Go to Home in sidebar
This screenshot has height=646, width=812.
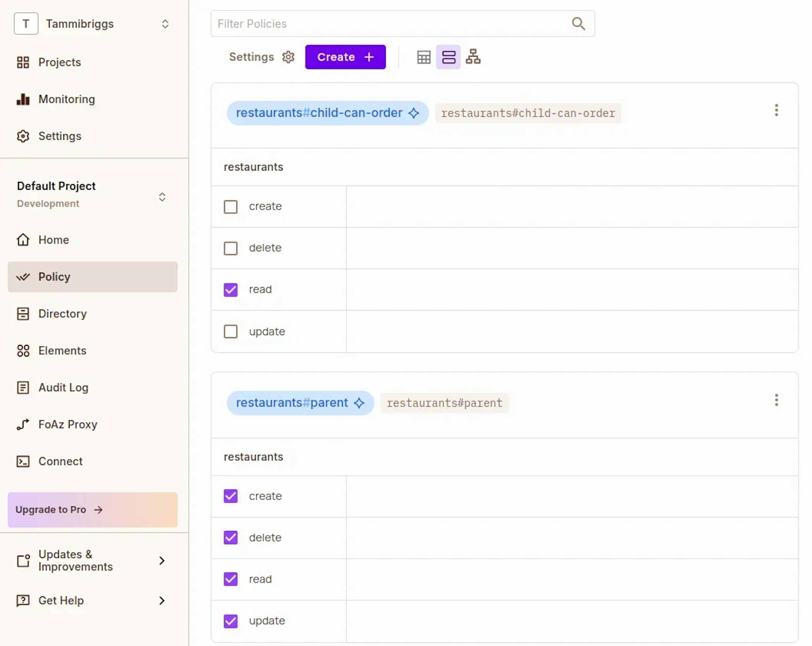(x=92, y=240)
